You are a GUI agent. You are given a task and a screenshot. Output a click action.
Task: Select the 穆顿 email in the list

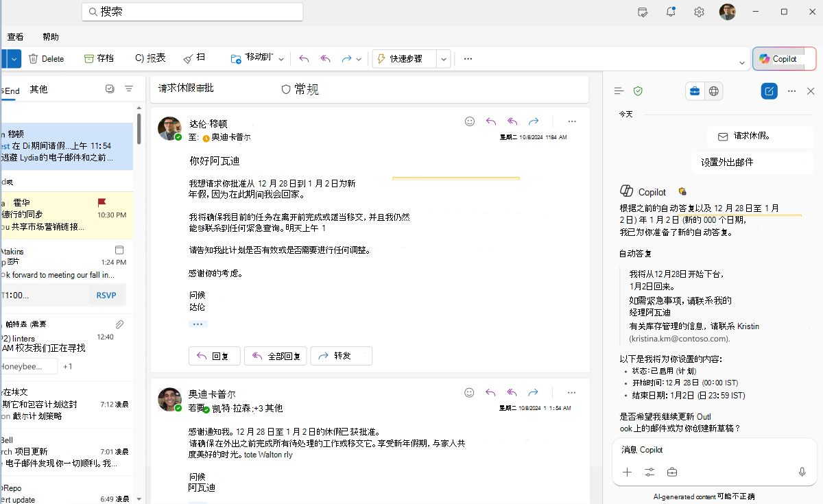point(67,146)
